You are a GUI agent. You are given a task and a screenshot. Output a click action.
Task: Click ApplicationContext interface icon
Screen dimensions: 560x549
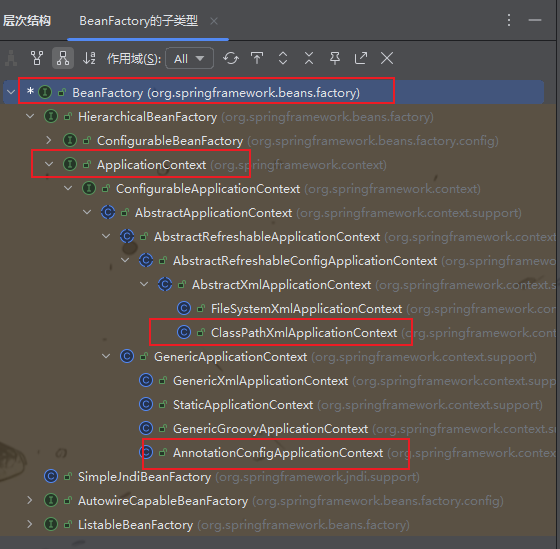70,164
